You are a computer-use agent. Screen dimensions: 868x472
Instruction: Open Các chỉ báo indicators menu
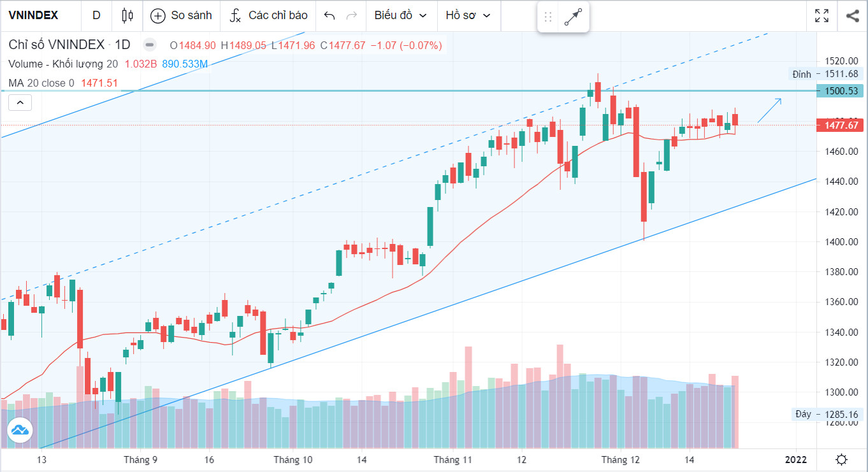(x=269, y=15)
